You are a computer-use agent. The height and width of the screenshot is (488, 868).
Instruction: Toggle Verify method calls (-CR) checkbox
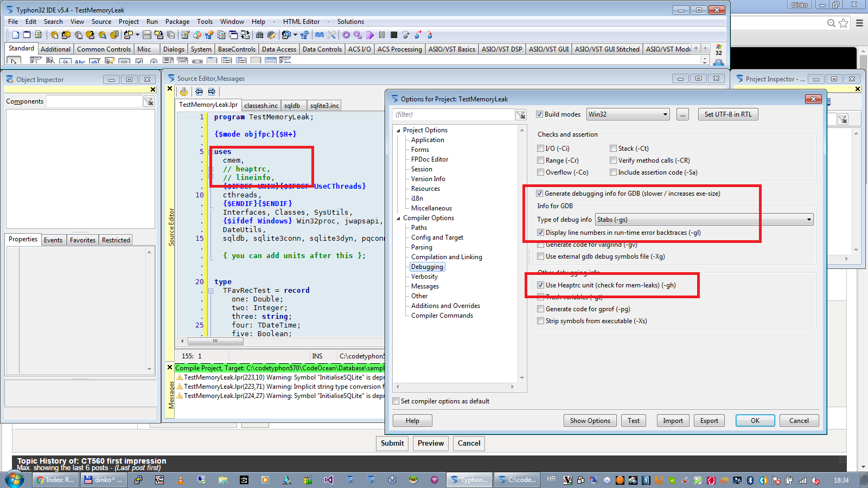[613, 160]
